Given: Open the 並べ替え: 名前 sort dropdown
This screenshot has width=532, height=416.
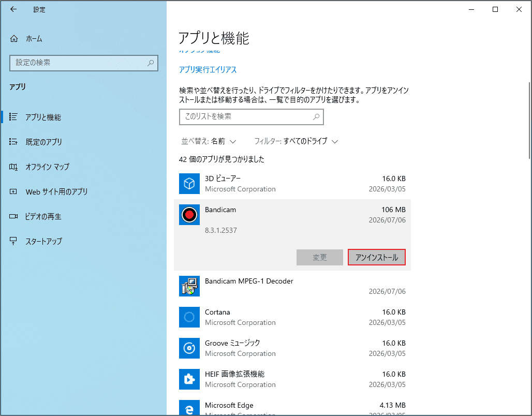Looking at the screenshot, I should tap(209, 141).
